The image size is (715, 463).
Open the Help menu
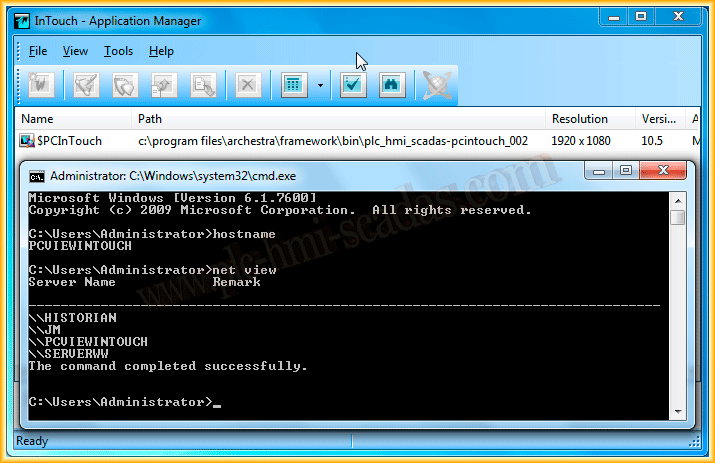pos(161,51)
